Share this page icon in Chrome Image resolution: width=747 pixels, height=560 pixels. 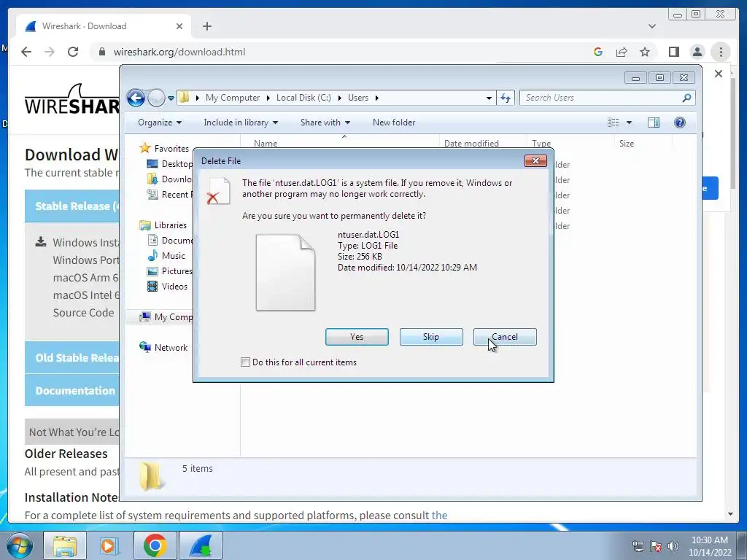tap(622, 52)
